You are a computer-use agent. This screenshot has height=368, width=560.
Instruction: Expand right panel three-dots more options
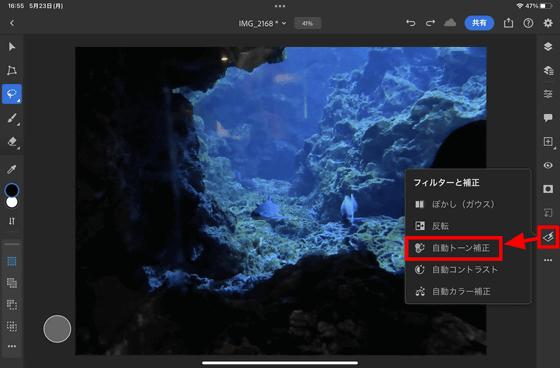(548, 260)
